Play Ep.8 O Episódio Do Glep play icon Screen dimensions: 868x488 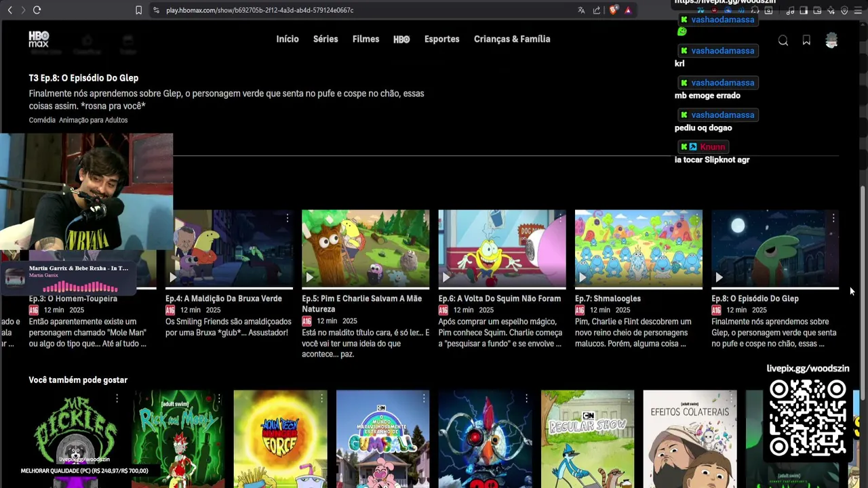pyautogui.click(x=719, y=277)
